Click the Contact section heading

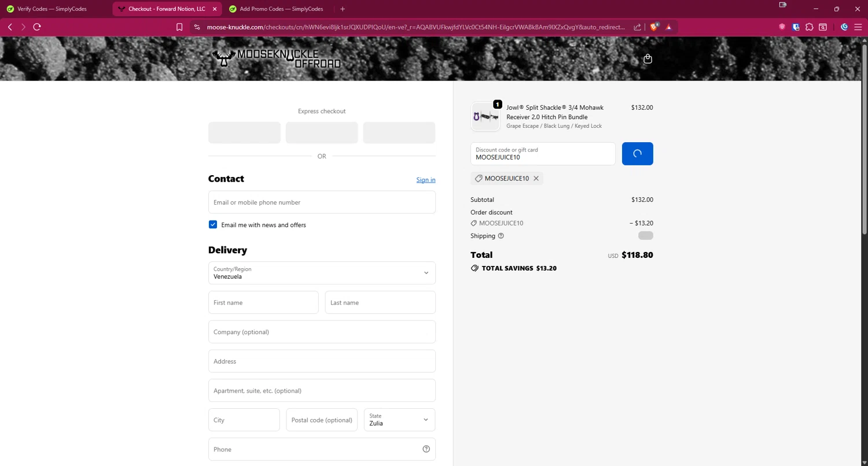(x=226, y=179)
